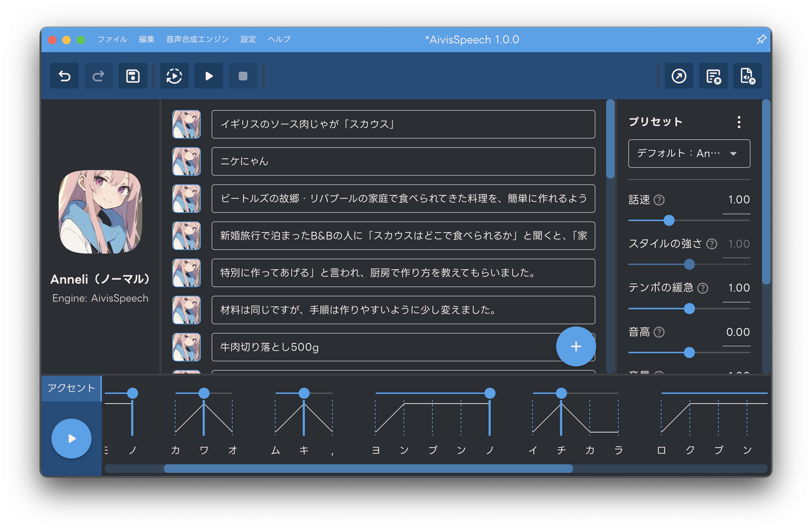Viewport: 812px width, 530px height.
Task: Click the 話速 value field 1.00
Action: click(x=737, y=200)
